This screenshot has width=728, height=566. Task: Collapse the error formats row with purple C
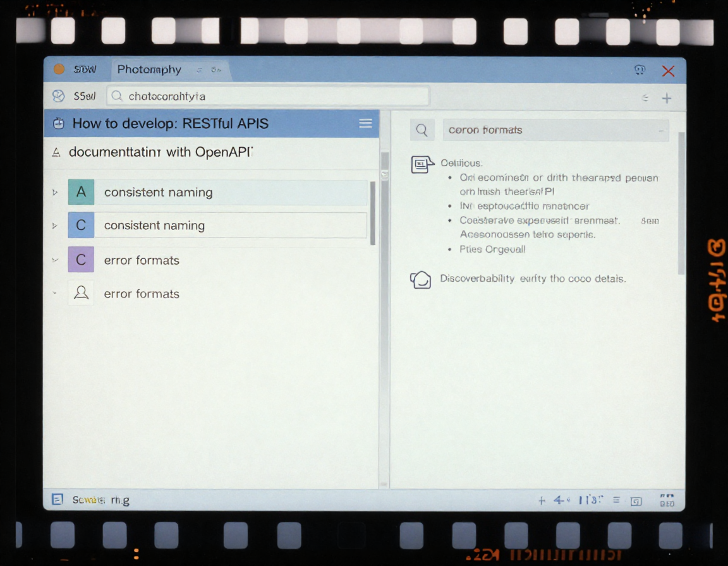click(55, 260)
